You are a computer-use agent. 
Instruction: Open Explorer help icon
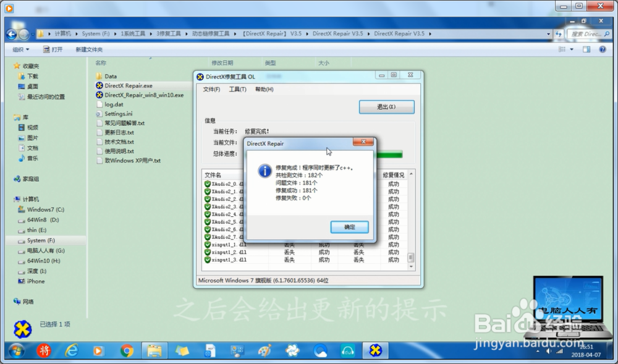click(602, 49)
